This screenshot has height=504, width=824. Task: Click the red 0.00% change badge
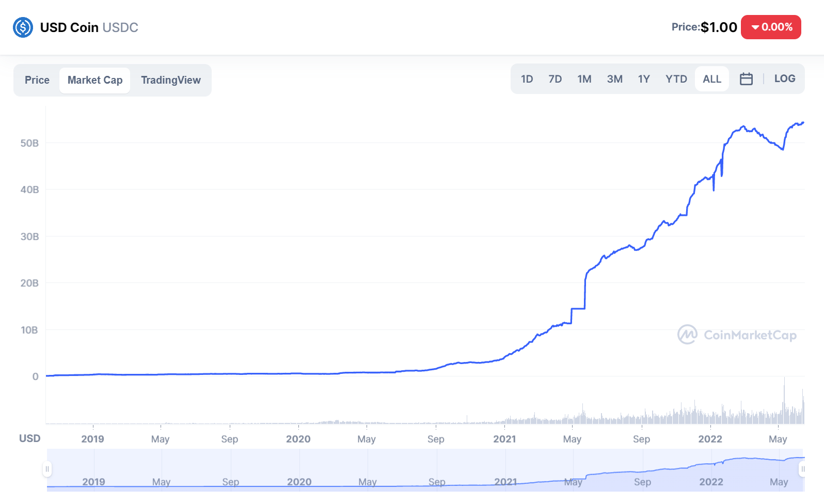(771, 27)
